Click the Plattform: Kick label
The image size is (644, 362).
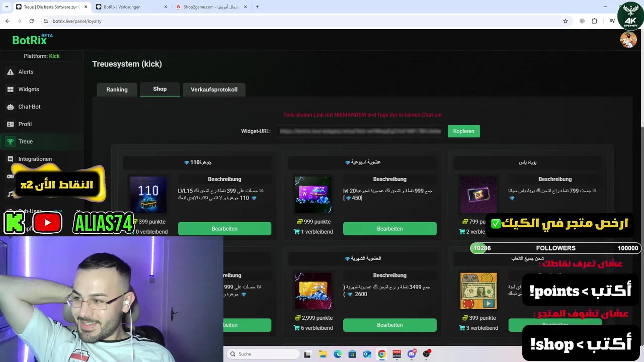tap(42, 56)
